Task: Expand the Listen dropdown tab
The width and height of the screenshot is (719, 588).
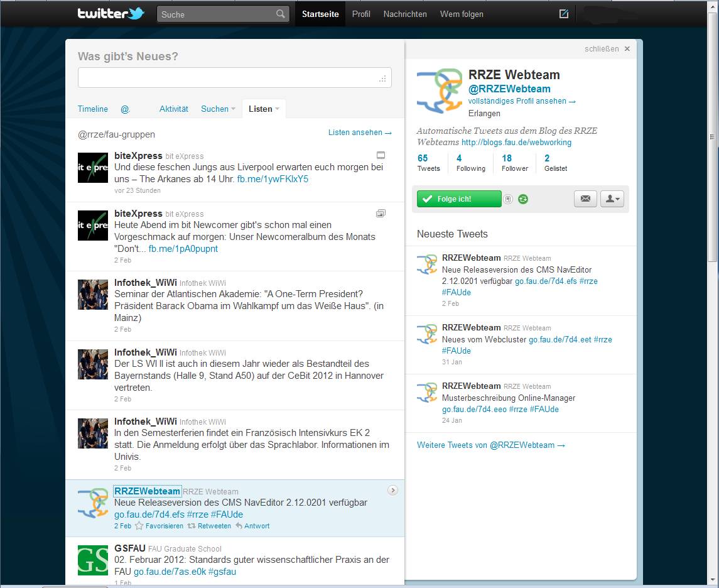Action: click(x=264, y=109)
